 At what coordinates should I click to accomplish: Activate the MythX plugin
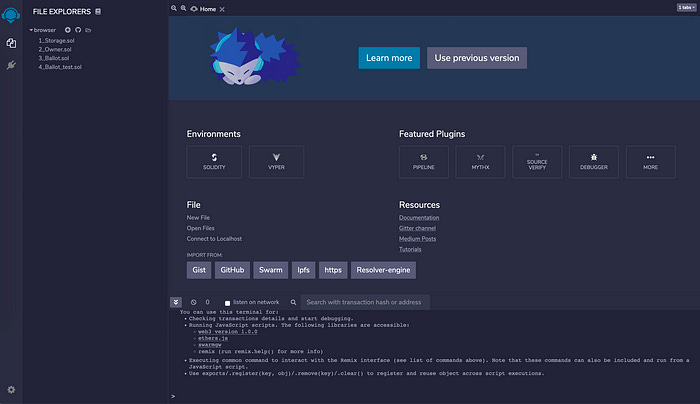pyautogui.click(x=480, y=162)
